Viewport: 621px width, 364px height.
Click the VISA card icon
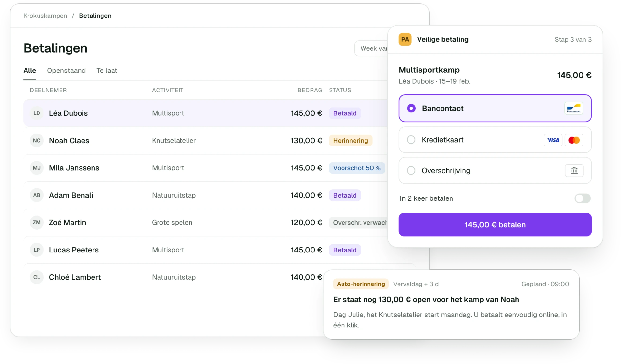[x=553, y=140]
